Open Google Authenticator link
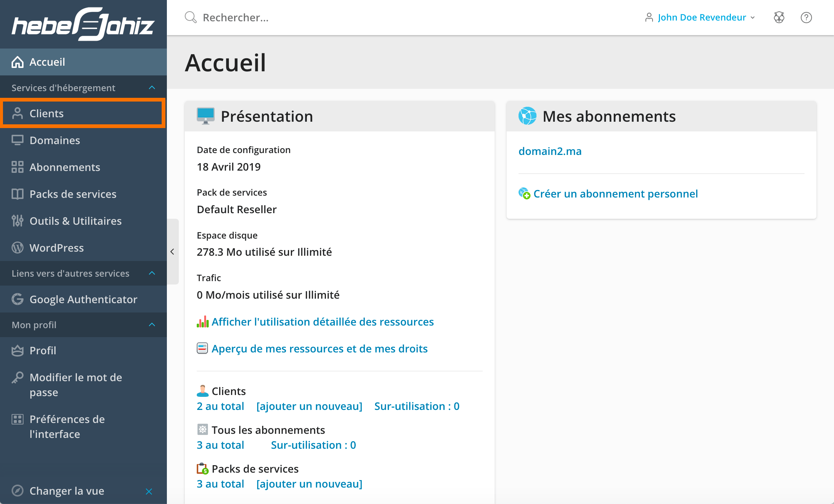The width and height of the screenshot is (834, 504). tap(83, 299)
